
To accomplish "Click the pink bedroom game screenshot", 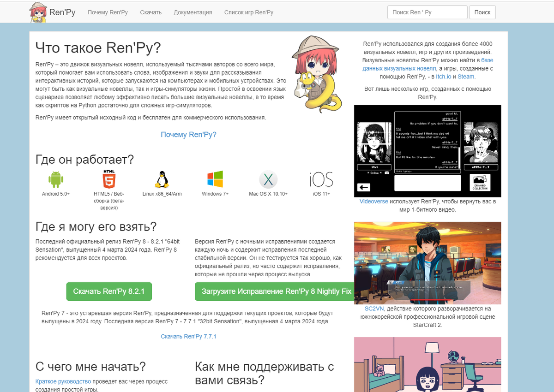I will click(428, 364).
